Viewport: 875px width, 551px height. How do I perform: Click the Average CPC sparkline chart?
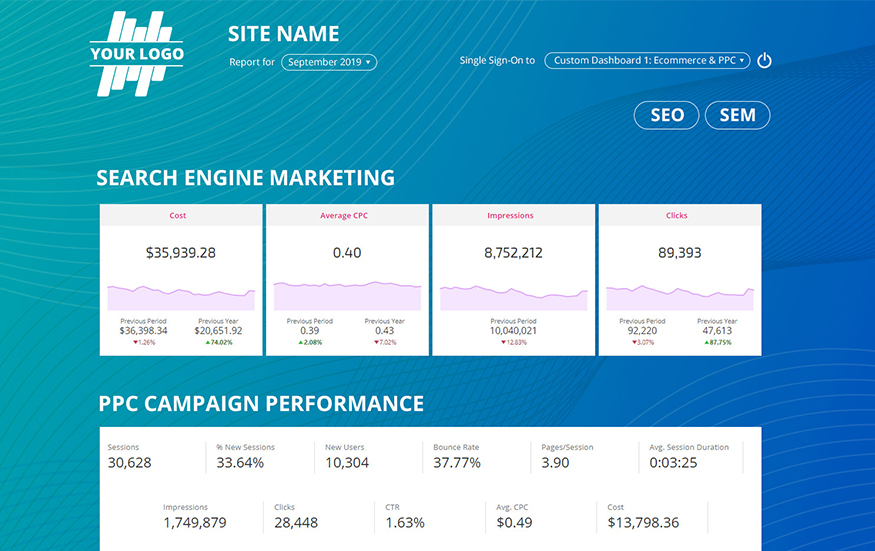pyautogui.click(x=347, y=296)
